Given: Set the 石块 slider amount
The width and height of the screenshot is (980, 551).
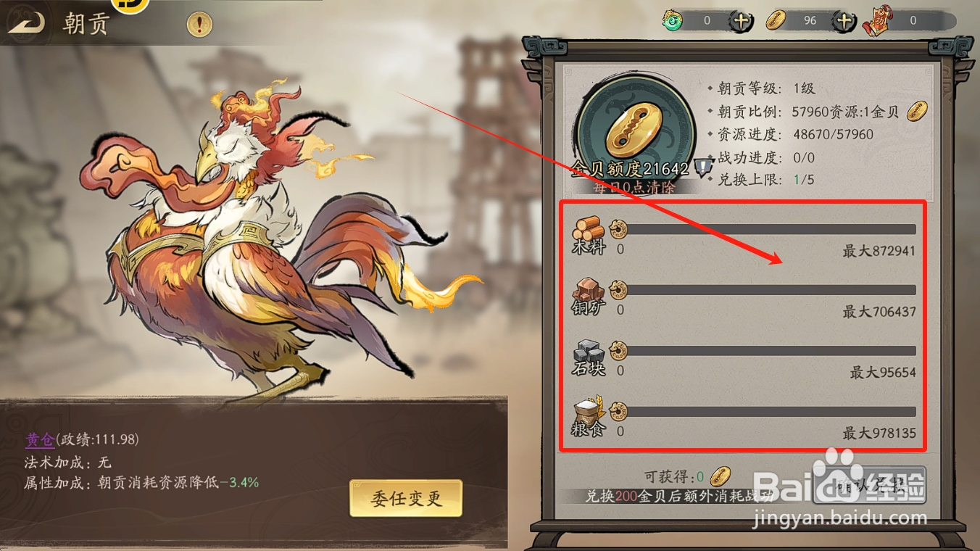Looking at the screenshot, I should [767, 351].
